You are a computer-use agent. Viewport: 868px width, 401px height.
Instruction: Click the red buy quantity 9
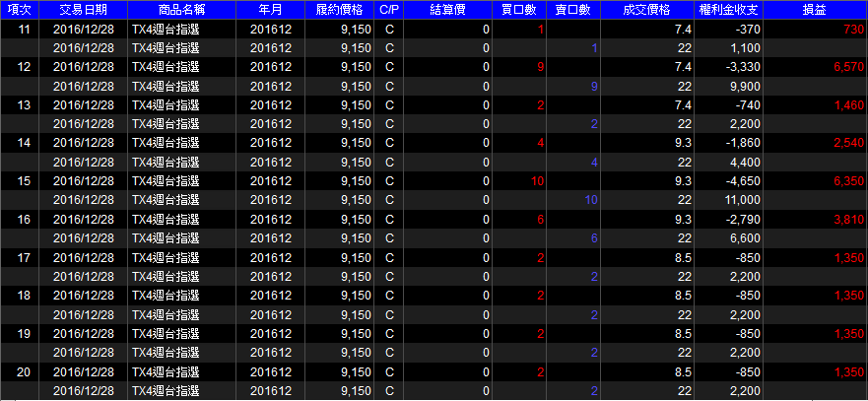pos(541,67)
